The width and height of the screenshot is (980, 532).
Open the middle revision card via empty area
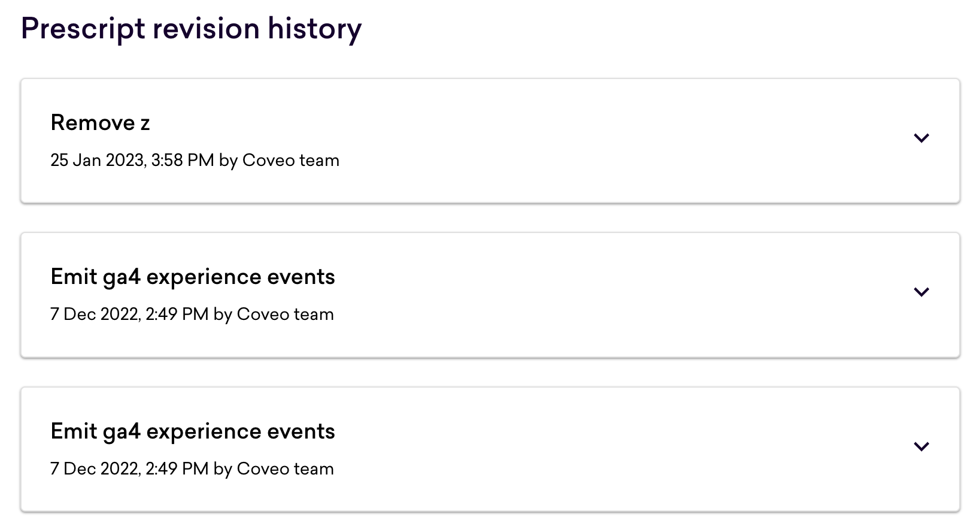coord(599,295)
